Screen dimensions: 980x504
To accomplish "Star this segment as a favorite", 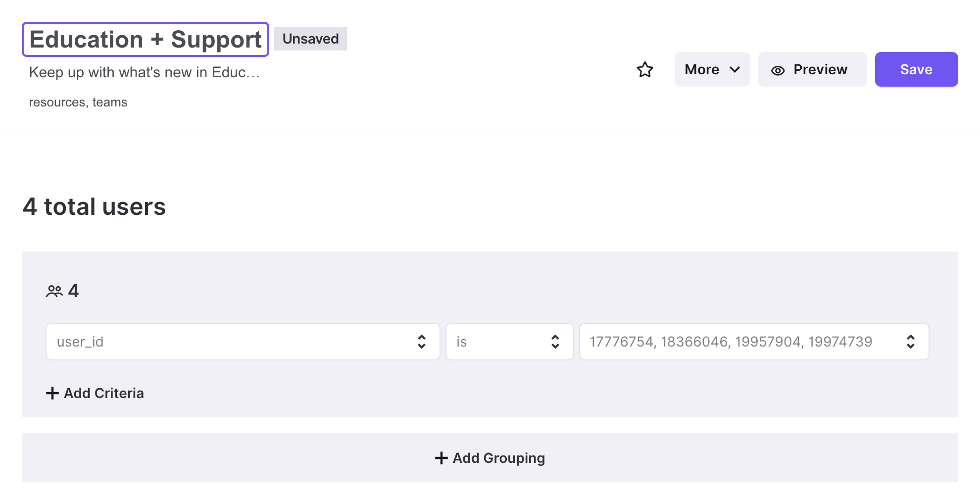I will 644,70.
